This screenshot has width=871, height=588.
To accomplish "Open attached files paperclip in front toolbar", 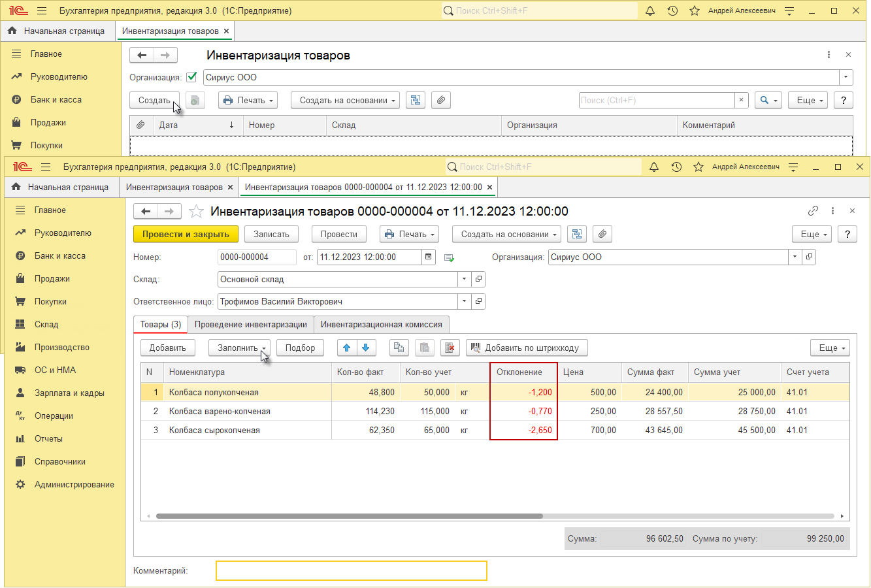I will pos(602,234).
